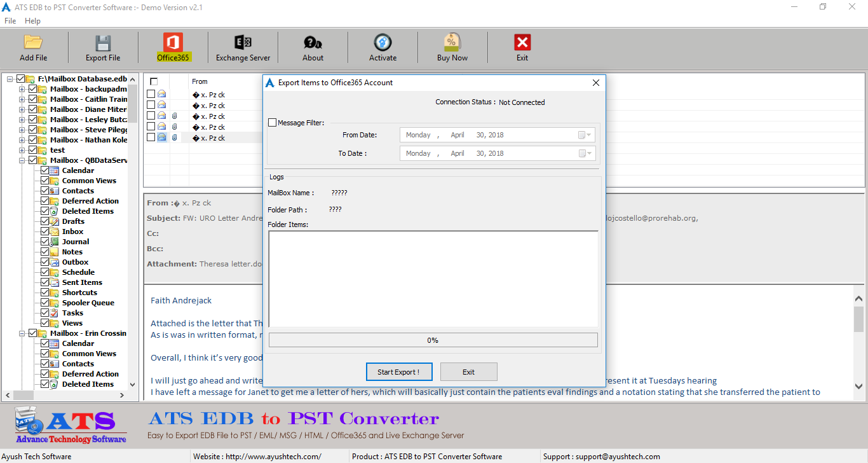Click the 'Not Connected' connection status text
Image resolution: width=868 pixels, height=463 pixels.
(522, 102)
